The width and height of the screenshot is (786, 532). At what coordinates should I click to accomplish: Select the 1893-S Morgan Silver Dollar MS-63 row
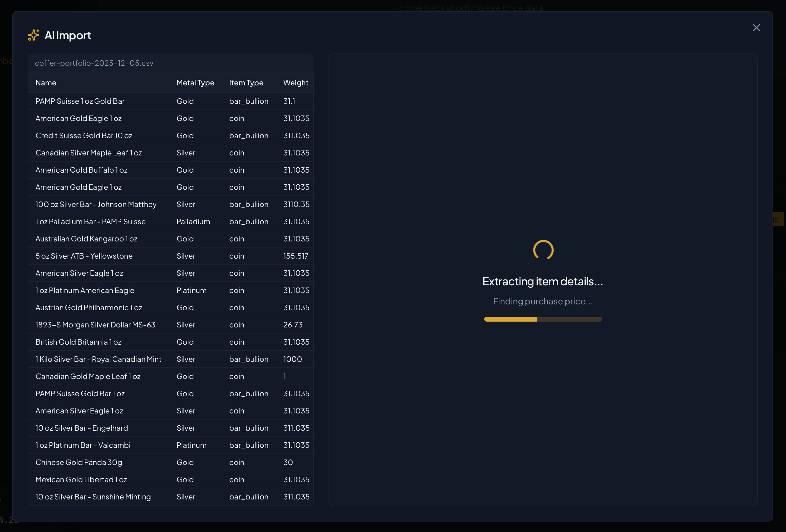135,324
